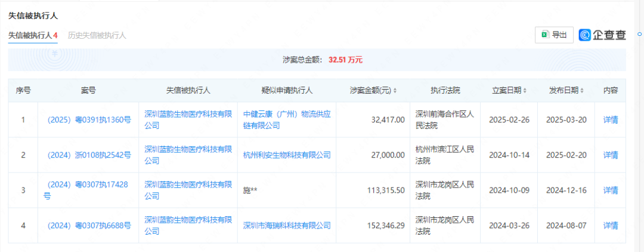
Task: Click publish date 2024-12-16
Action: tap(566, 190)
